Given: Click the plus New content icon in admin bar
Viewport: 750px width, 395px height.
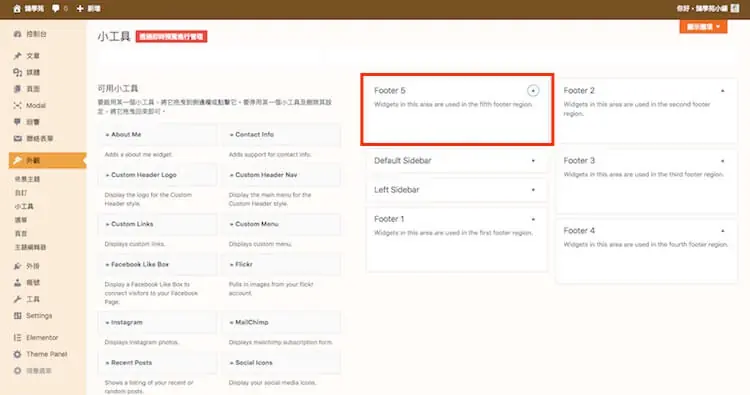Looking at the screenshot, I should 80,9.
